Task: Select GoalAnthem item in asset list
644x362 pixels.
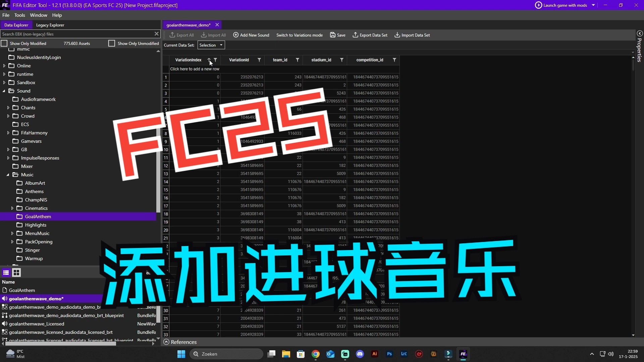Action: pos(22,290)
